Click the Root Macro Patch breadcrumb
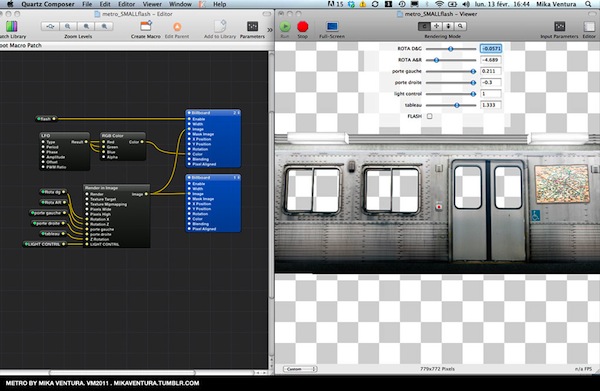This screenshot has height=391, width=600. 20,46
